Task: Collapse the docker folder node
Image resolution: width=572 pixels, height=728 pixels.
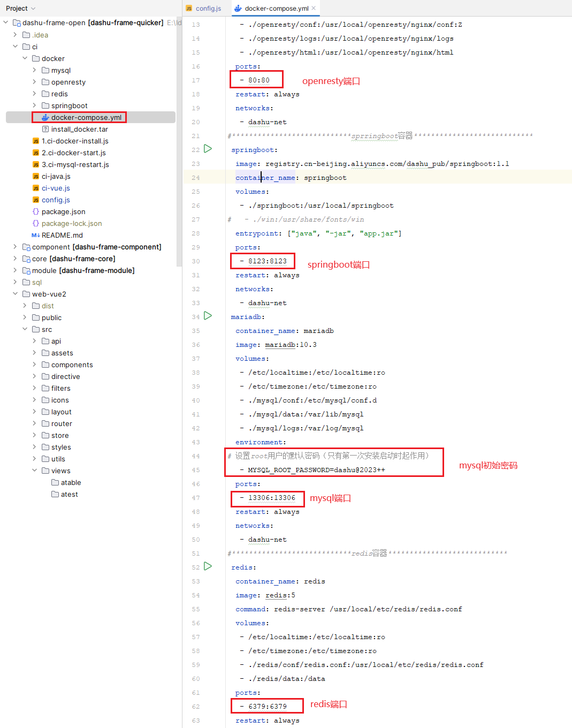Action: [x=25, y=58]
